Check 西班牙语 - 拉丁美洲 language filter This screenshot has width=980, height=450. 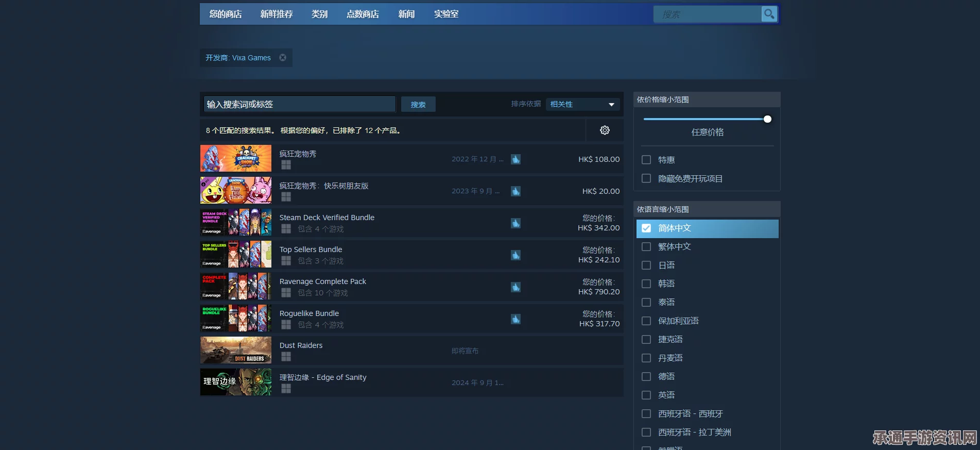click(x=646, y=432)
